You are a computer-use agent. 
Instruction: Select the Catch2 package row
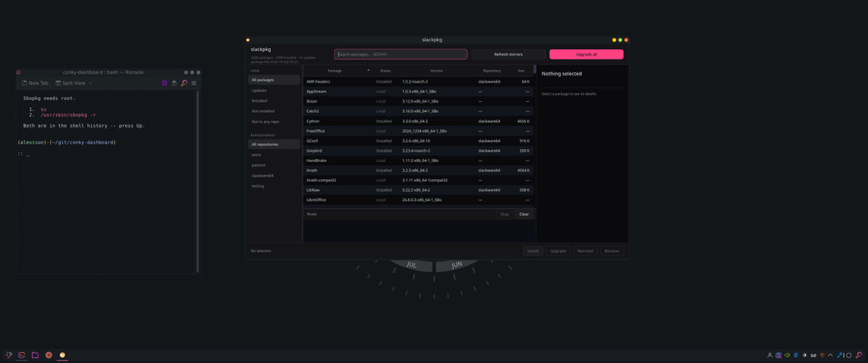click(x=418, y=111)
